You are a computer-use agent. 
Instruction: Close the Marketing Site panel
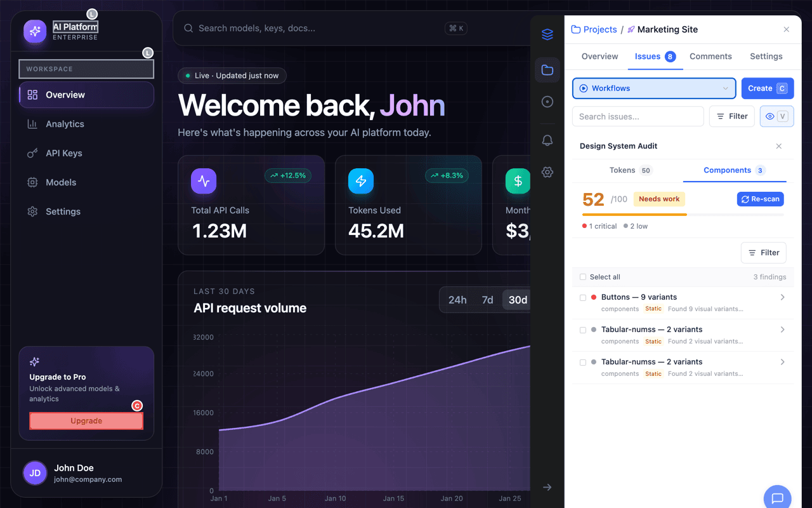coord(787,29)
